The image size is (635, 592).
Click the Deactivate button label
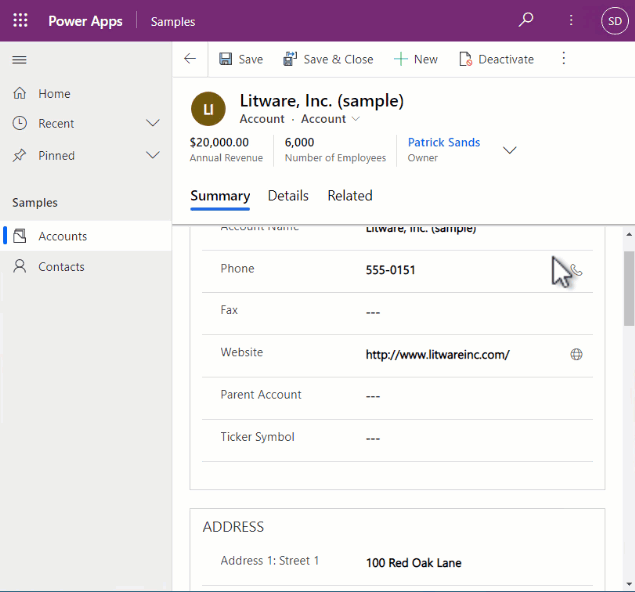pyautogui.click(x=506, y=60)
